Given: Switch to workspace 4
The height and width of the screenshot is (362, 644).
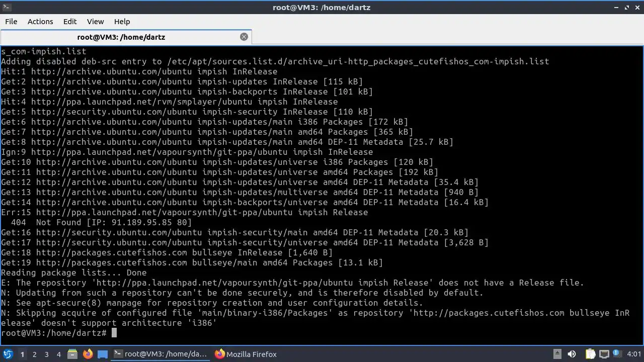Looking at the screenshot, I should pos(58,354).
